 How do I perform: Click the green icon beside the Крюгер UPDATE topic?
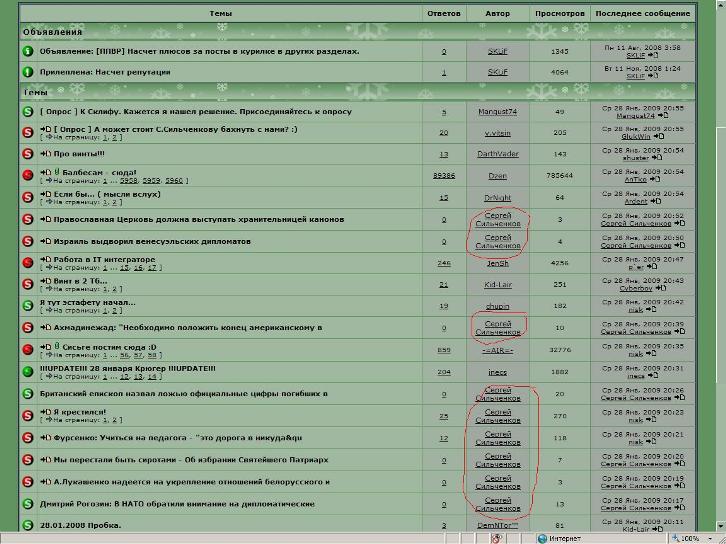coord(28,372)
